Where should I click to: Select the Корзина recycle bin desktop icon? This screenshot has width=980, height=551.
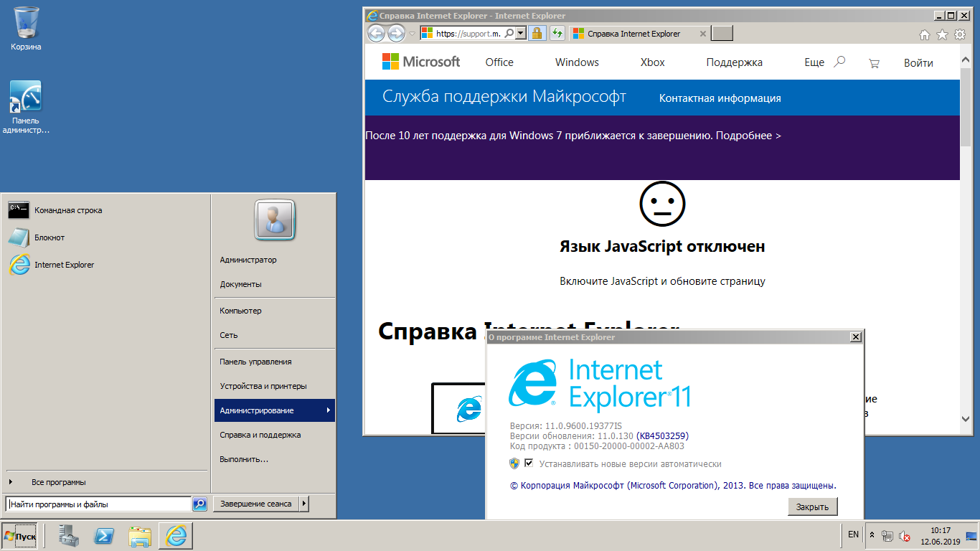click(x=26, y=29)
